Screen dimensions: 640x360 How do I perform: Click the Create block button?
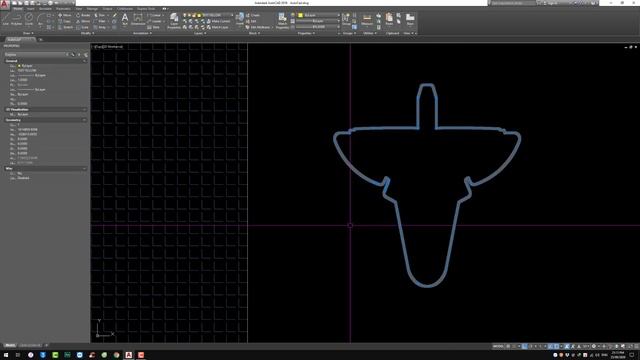253,15
